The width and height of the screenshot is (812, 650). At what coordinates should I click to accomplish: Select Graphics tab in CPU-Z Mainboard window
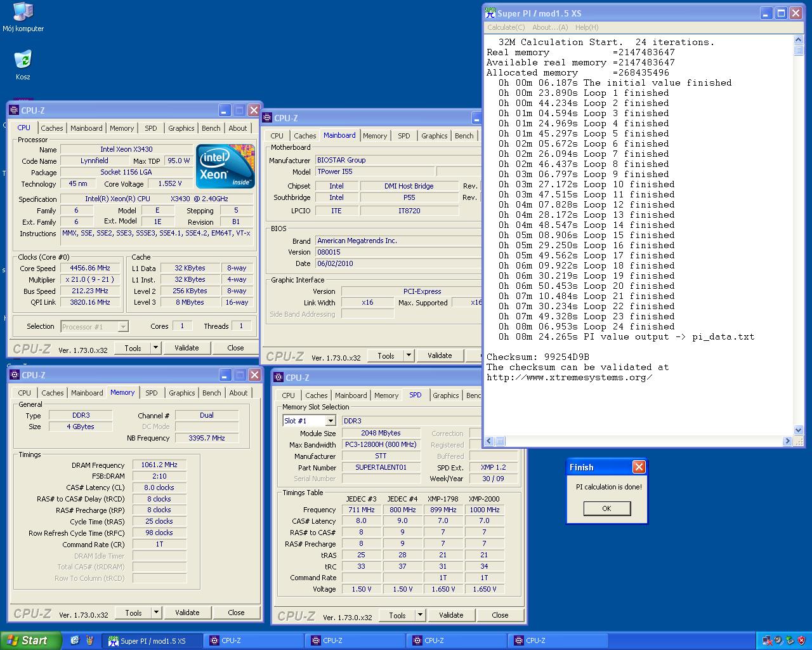coord(435,136)
